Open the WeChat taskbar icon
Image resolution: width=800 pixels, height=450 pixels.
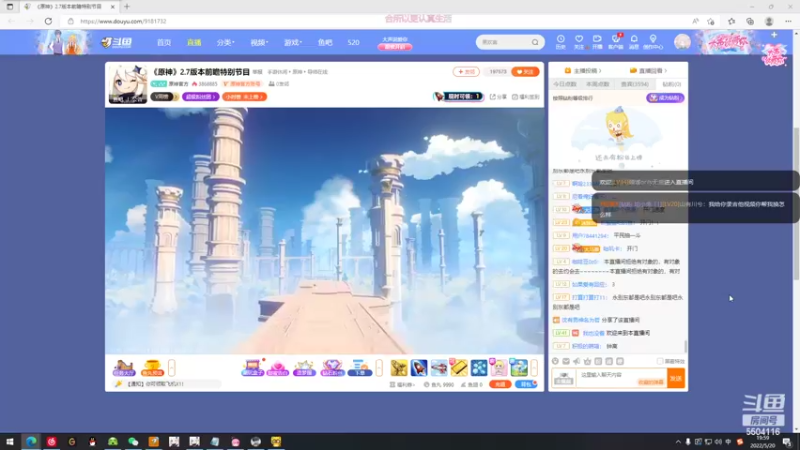coord(133,441)
